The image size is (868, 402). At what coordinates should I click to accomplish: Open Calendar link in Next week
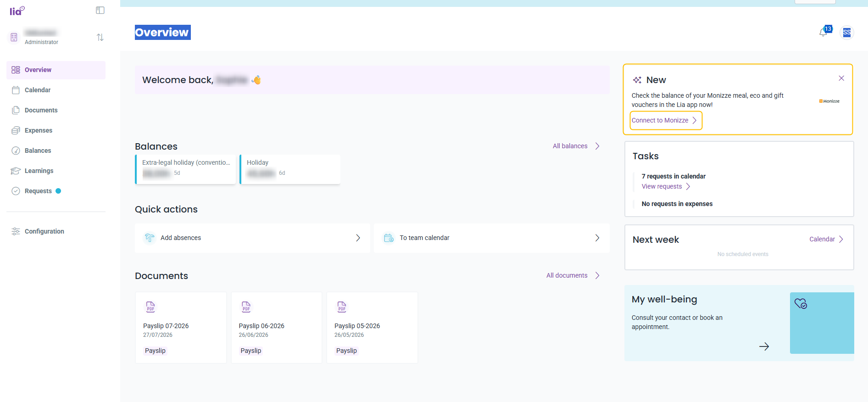822,239
